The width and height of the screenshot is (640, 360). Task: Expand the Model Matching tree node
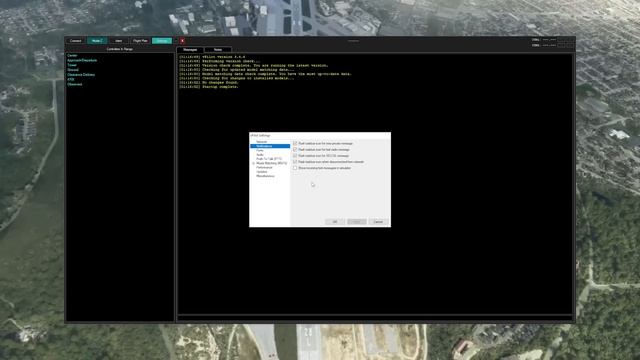pos(253,163)
